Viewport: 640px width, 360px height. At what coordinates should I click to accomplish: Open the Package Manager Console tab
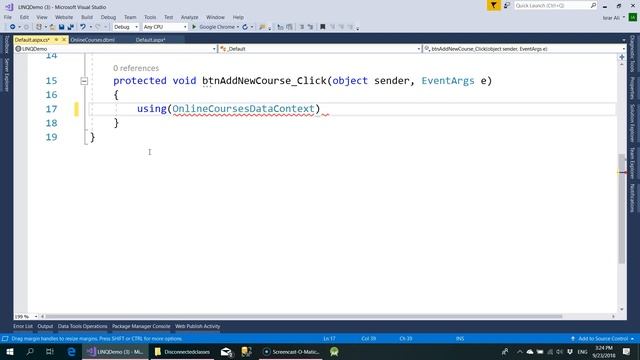tap(141, 326)
